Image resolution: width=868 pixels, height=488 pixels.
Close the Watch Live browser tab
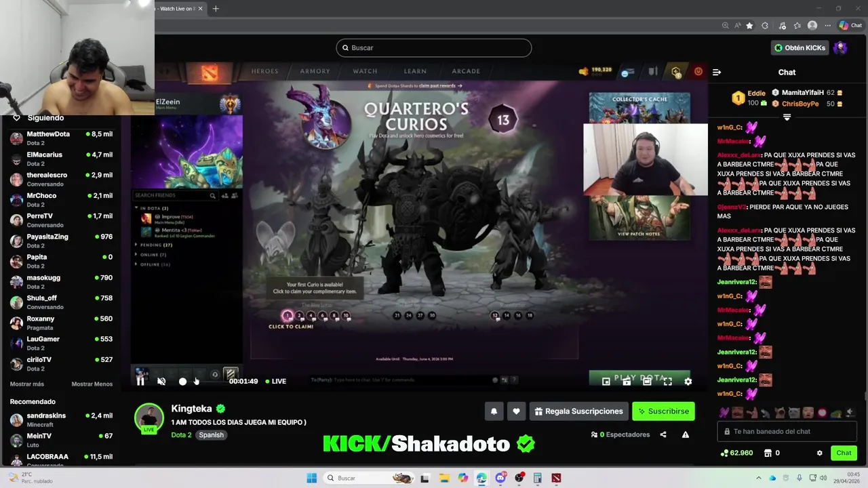[201, 9]
